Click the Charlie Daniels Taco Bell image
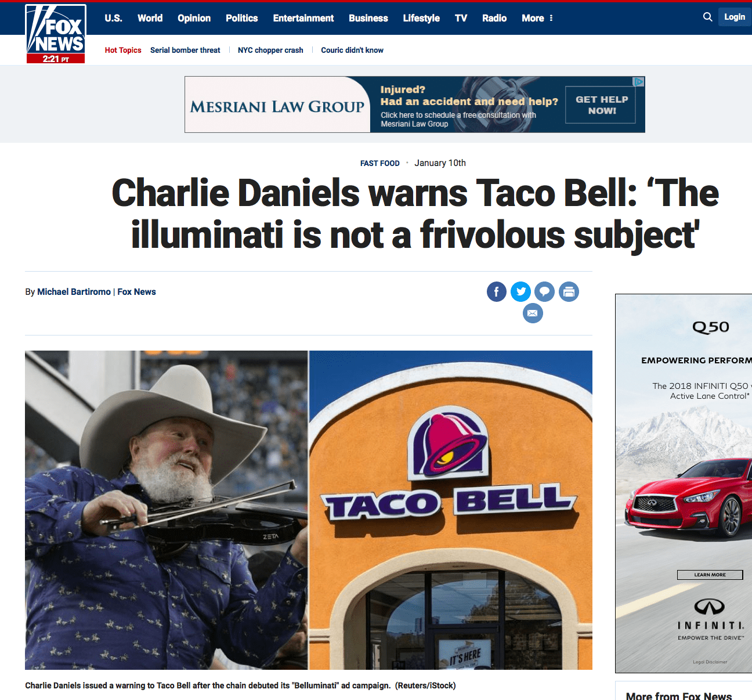Viewport: 752px width, 700px height. pyautogui.click(x=309, y=510)
